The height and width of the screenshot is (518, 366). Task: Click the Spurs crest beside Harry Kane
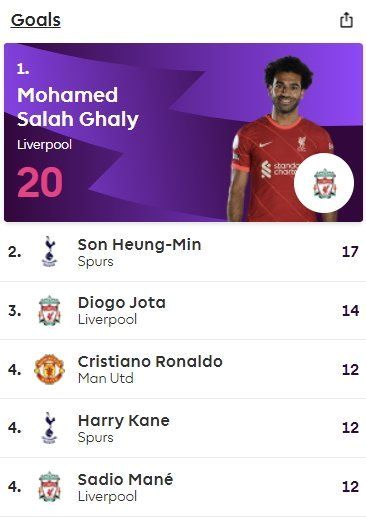[49, 428]
